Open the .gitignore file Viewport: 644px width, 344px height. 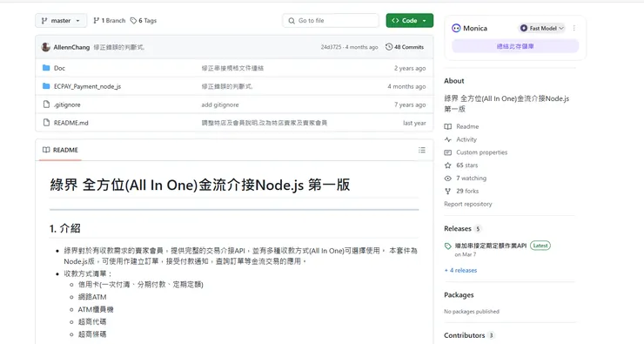[67, 105]
